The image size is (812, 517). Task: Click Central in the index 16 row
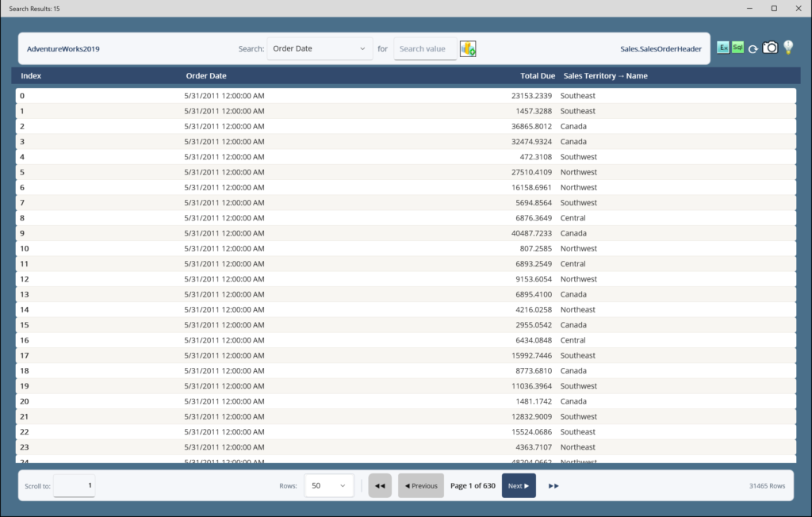click(573, 340)
